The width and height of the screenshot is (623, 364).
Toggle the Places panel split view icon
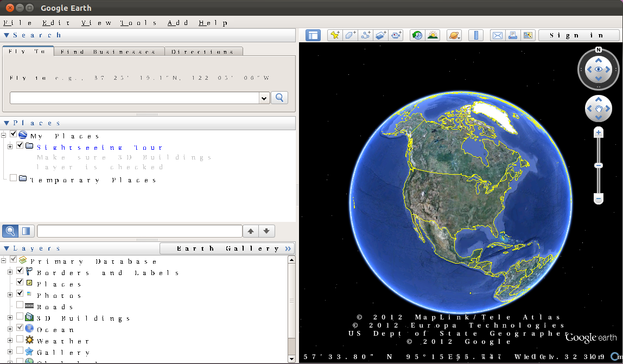26,231
